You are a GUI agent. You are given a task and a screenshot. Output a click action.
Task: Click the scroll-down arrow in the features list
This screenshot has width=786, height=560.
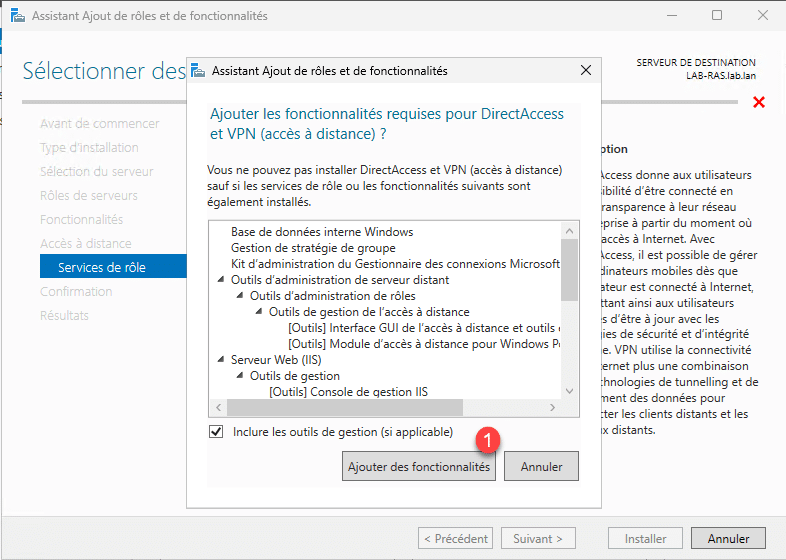(x=569, y=391)
